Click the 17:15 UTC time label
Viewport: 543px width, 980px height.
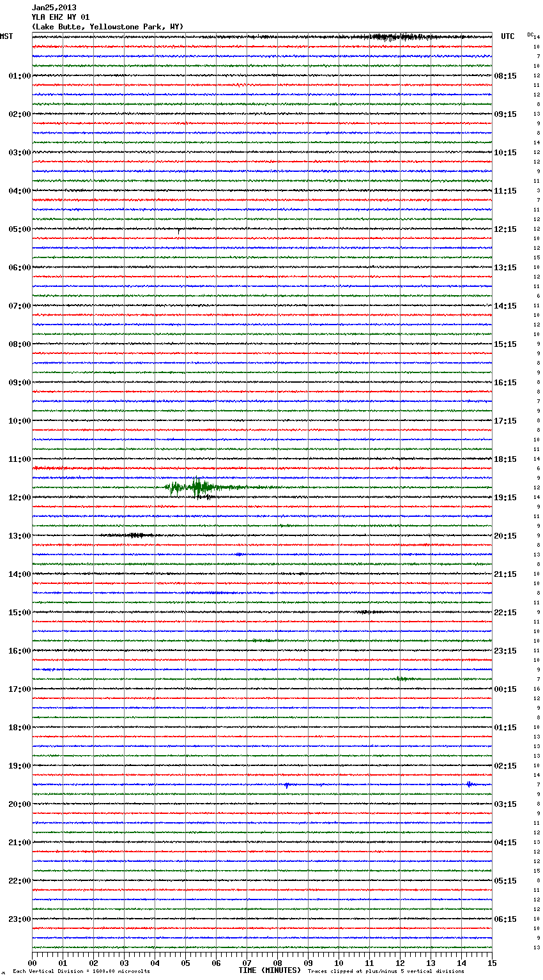tap(505, 421)
